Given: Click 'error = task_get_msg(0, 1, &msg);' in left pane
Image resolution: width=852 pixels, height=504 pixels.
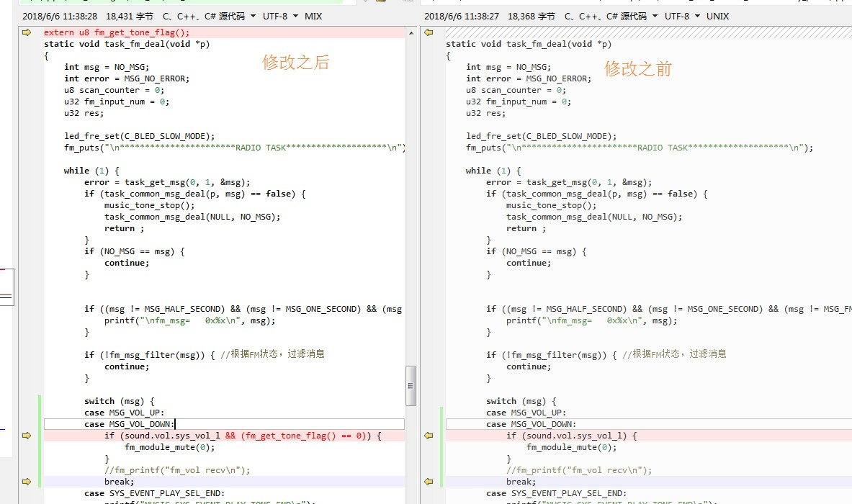Looking at the screenshot, I should 167,182.
